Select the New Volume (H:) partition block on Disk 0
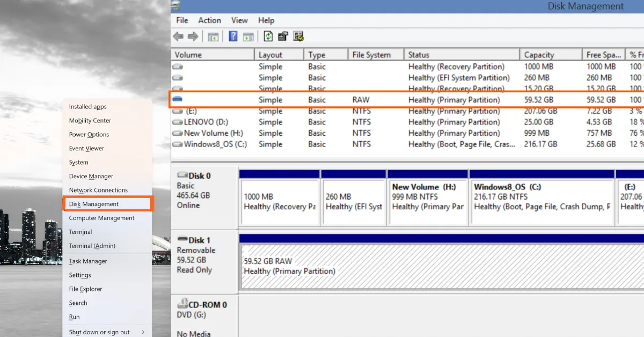644x337 pixels. [x=428, y=197]
